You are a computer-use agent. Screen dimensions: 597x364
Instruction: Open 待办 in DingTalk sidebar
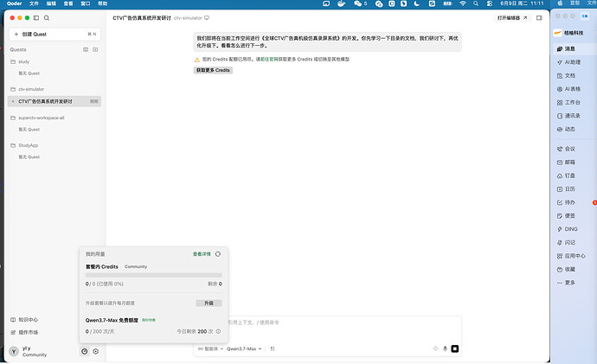pos(567,202)
